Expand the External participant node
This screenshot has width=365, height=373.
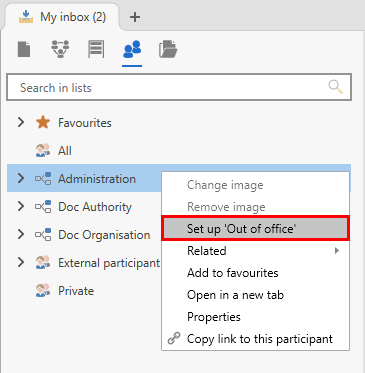21,262
